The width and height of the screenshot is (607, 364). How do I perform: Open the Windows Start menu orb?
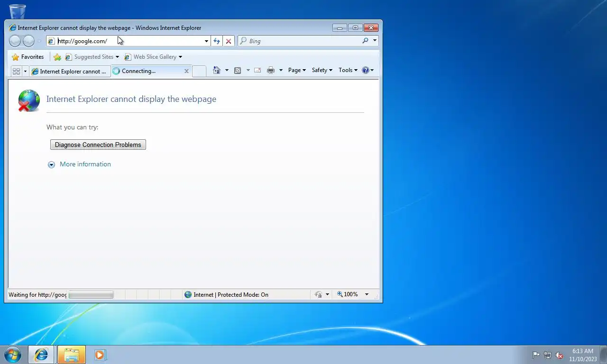(13, 354)
